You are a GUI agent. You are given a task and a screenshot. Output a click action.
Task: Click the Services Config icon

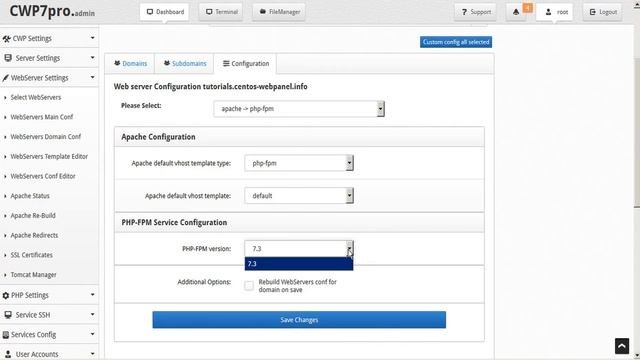[6, 335]
